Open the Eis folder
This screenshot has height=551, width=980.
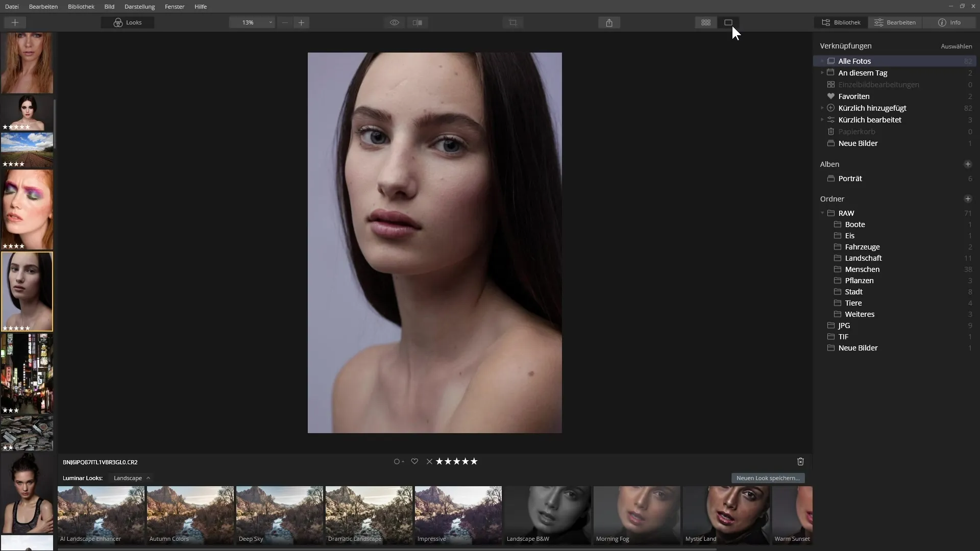[894, 236]
